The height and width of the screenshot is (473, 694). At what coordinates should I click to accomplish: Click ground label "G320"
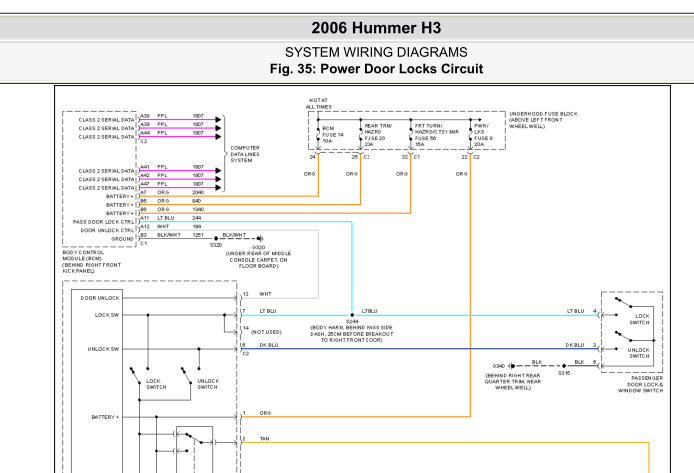click(258, 248)
